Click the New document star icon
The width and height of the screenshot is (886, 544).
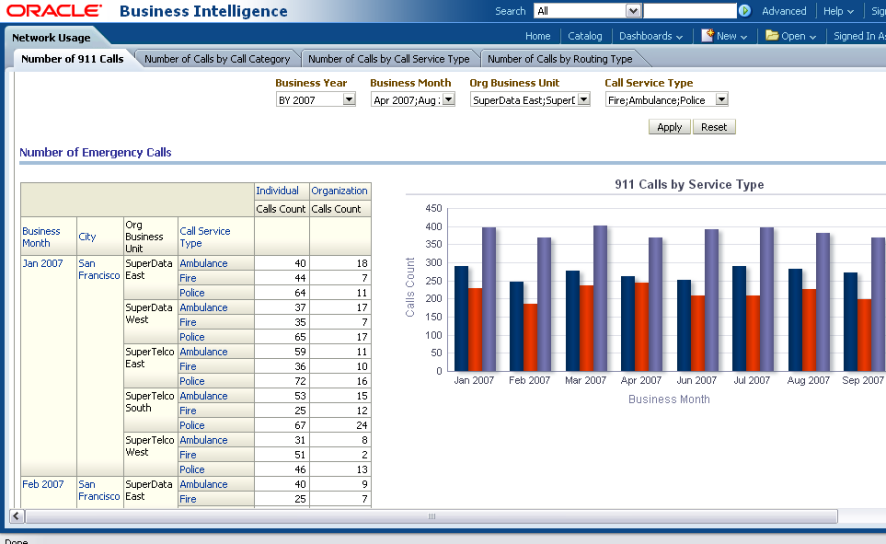707,36
